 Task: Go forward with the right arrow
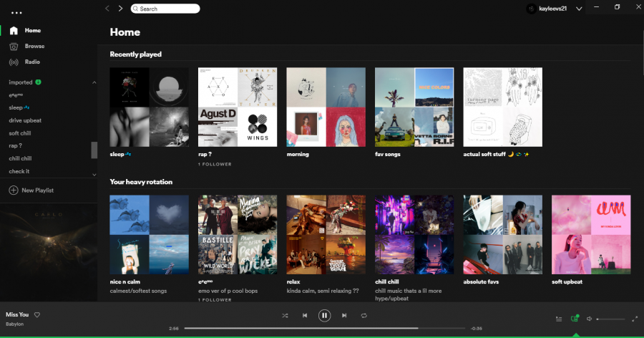click(120, 8)
